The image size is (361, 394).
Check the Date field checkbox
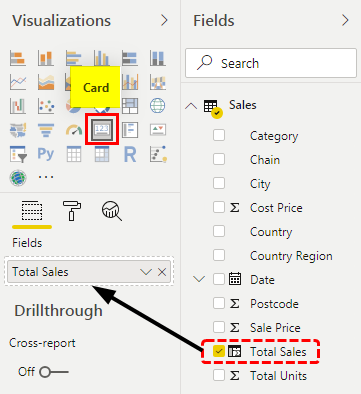[x=219, y=279]
